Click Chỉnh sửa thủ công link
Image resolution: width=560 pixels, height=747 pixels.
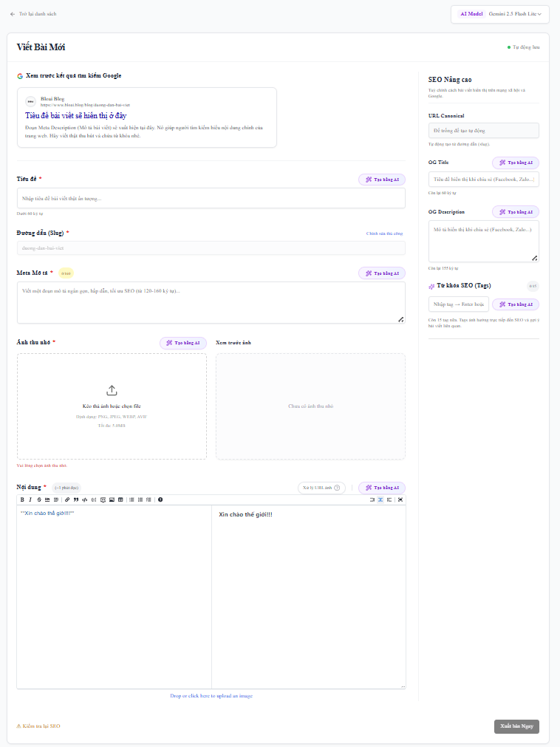pyautogui.click(x=384, y=233)
